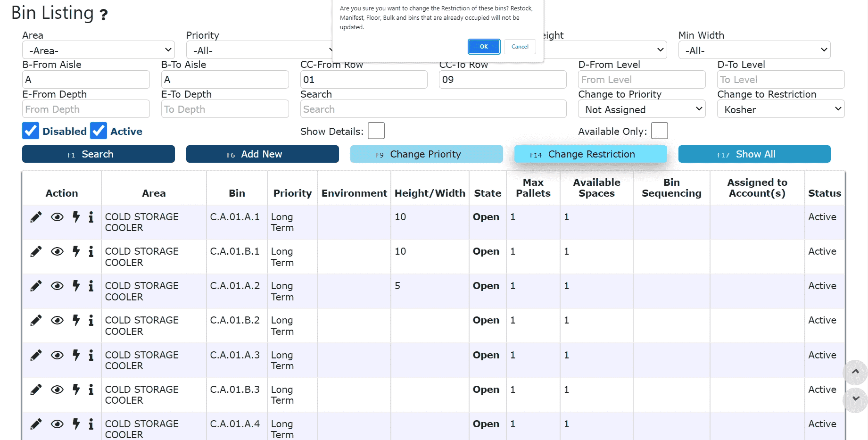Open info icon for bin C.A.01.B.2
This screenshot has height=440, width=868.
tap(91, 320)
